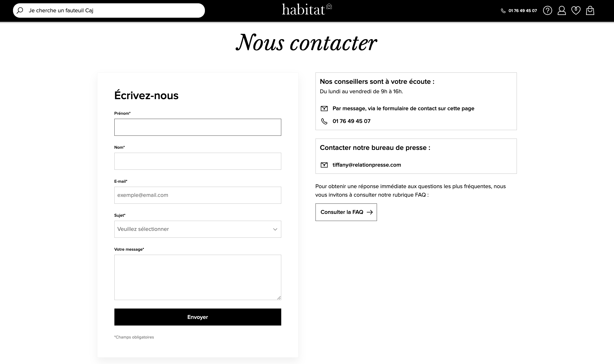Click the Consulter la FAQ button
This screenshot has width=614, height=364.
tap(346, 212)
